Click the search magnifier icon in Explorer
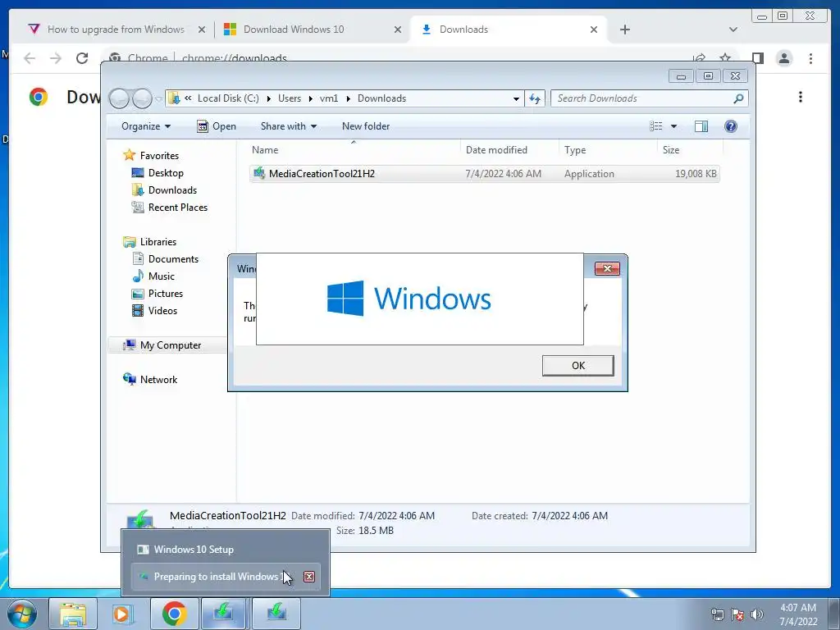This screenshot has height=630, width=840. coord(738,98)
